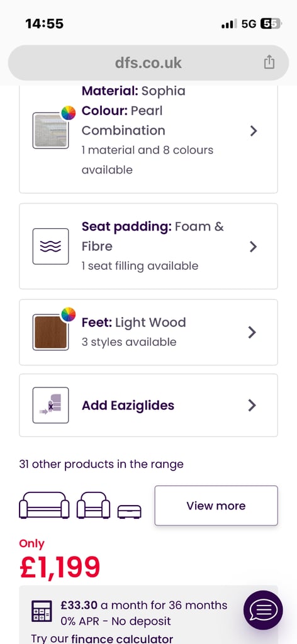This screenshot has height=644, width=297.
Task: Open the finance calculator link
Action: [x=122, y=639]
